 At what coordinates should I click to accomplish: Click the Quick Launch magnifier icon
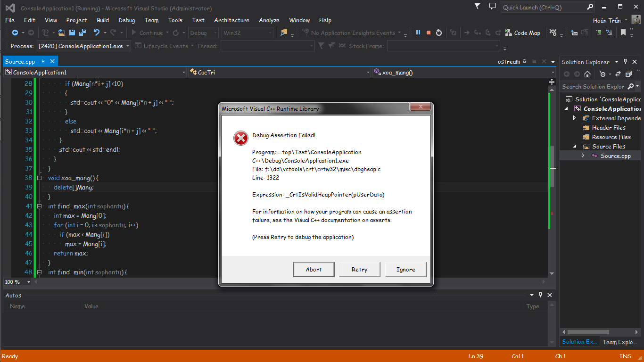590,7
